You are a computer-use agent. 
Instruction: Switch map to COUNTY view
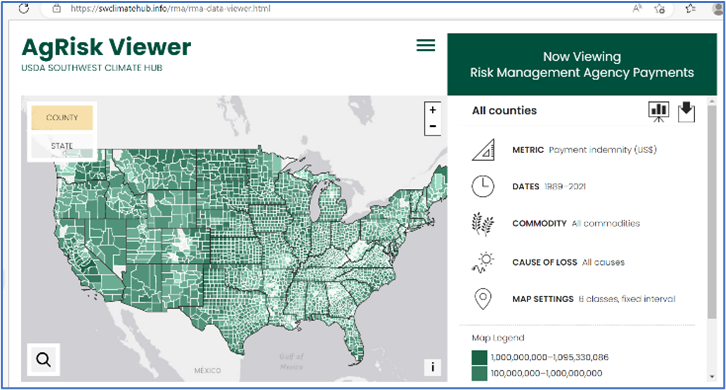point(62,118)
